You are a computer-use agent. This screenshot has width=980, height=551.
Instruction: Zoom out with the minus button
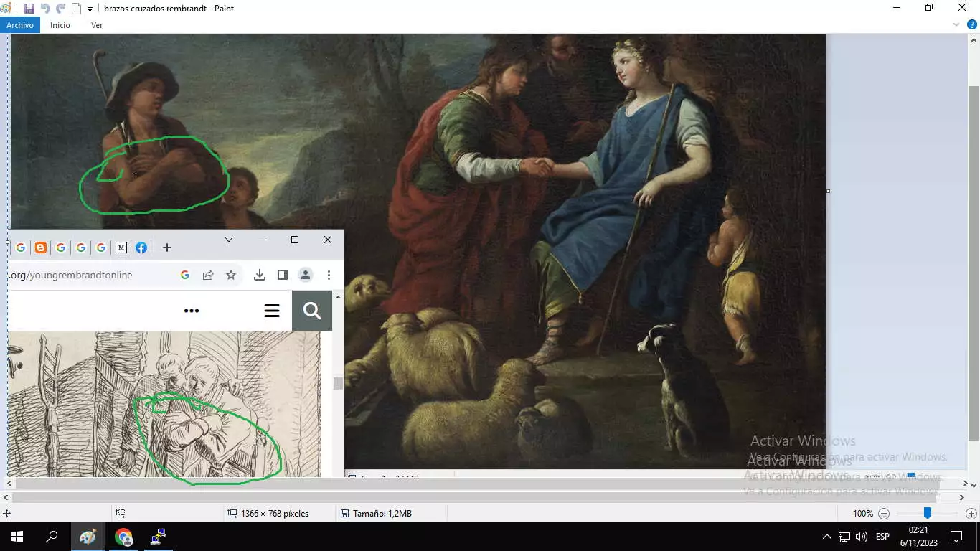pos(884,514)
